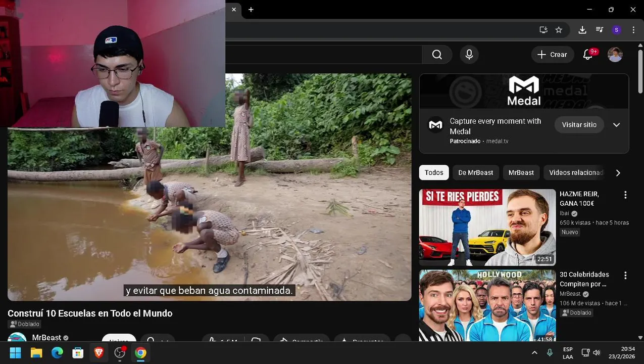644x364 pixels.
Task: Open volume control in system tray
Action: pyautogui.click(x=597, y=353)
